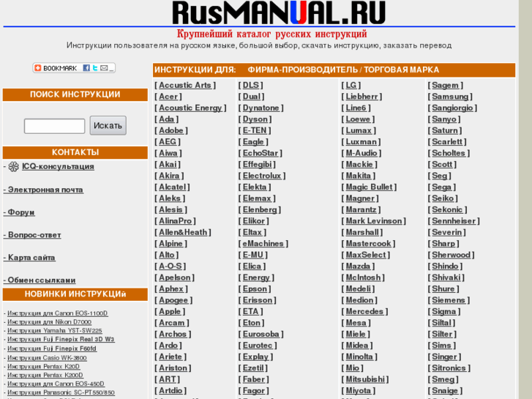Open Canon EOS-450D instruction link
Image resolution: width=532 pixels, height=399 pixels.
click(x=56, y=384)
